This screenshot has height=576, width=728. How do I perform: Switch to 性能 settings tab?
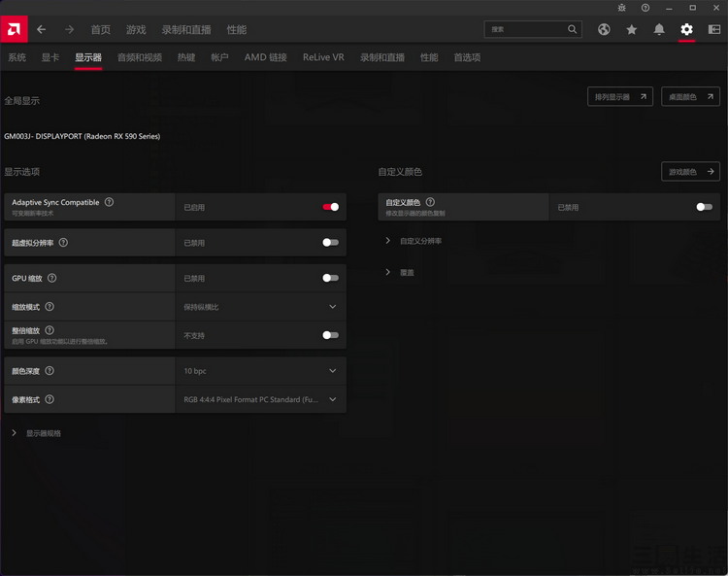[x=429, y=57]
